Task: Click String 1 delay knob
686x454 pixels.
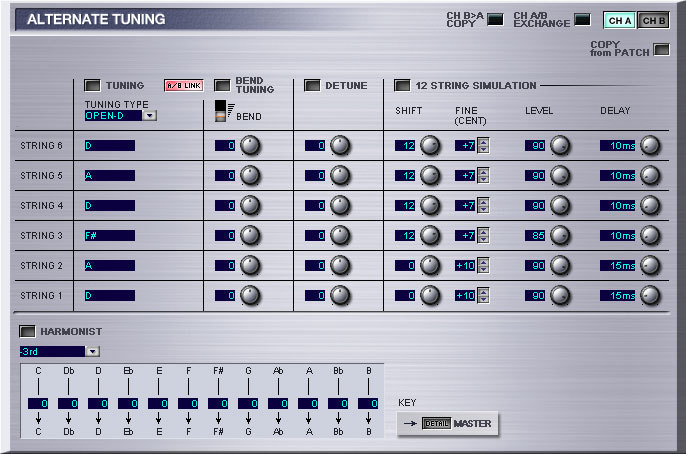Action: click(x=650, y=296)
